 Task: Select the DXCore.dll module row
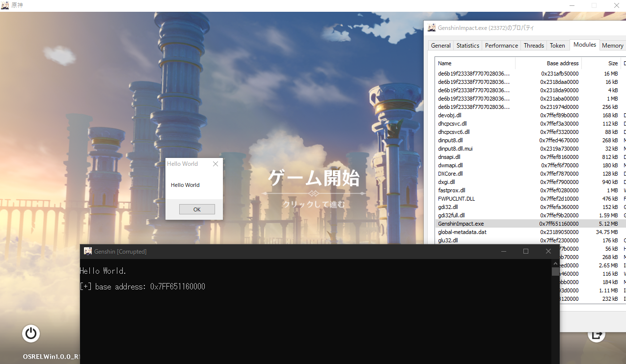530,174
